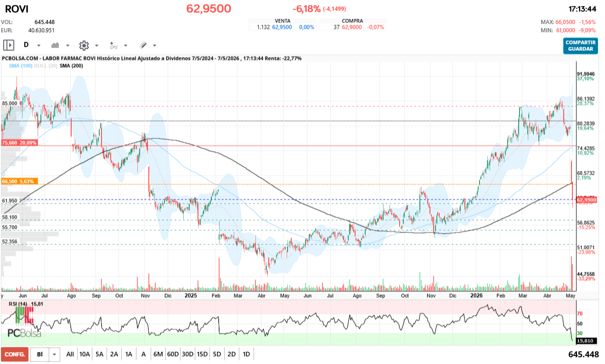Viewport: 605px width, 364px height.
Task: Click the VOL: 645.448 value
Action: tap(45, 22)
